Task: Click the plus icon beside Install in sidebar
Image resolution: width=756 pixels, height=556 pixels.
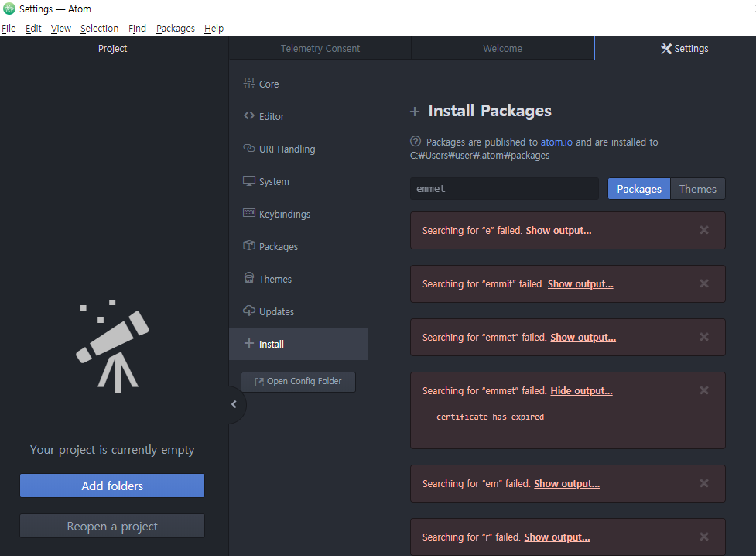Action: pos(249,343)
